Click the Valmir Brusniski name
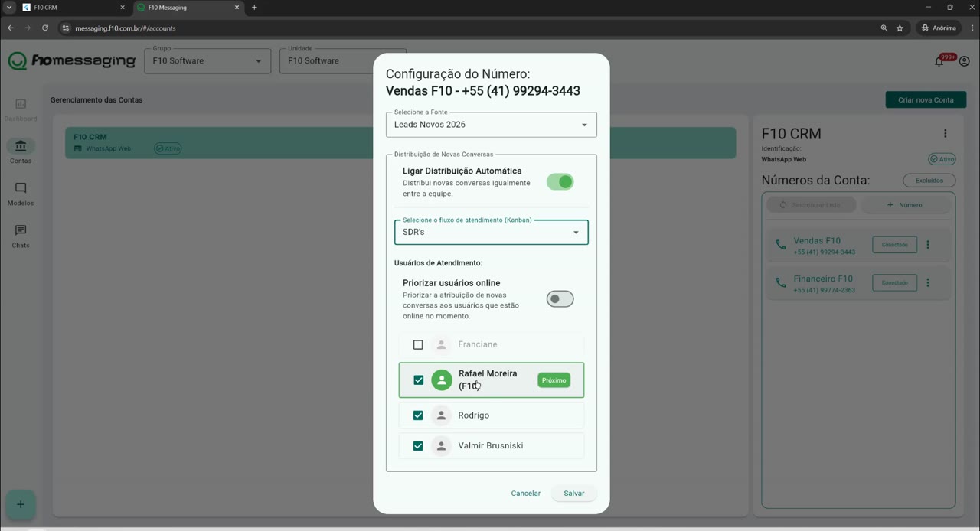 tap(491, 446)
